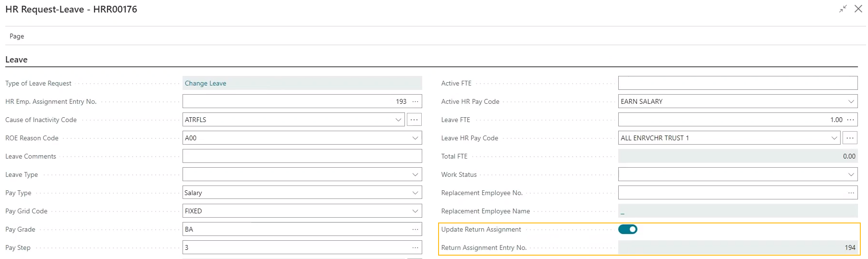
Task: Click the Leave section heading
Action: 16,60
